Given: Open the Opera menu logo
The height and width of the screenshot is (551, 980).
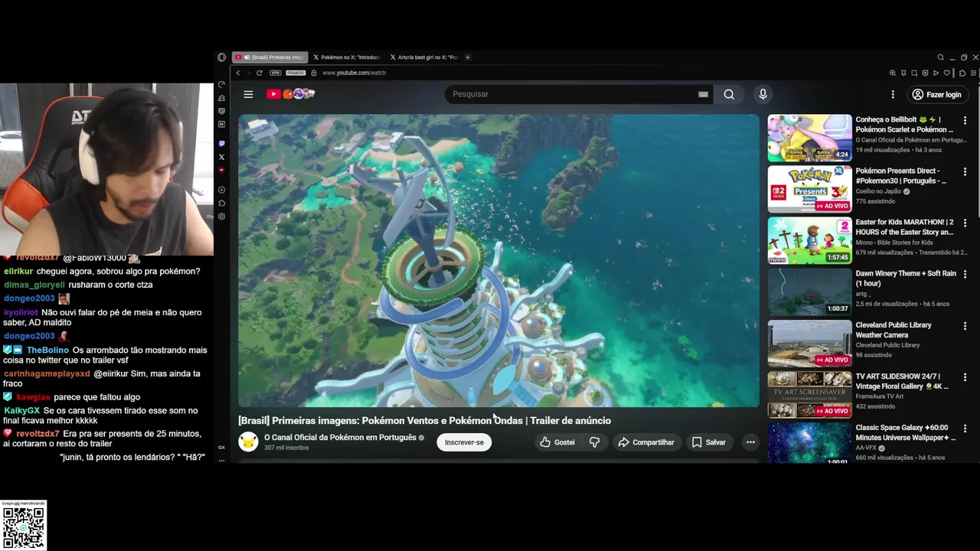Looking at the screenshot, I should point(221,57).
